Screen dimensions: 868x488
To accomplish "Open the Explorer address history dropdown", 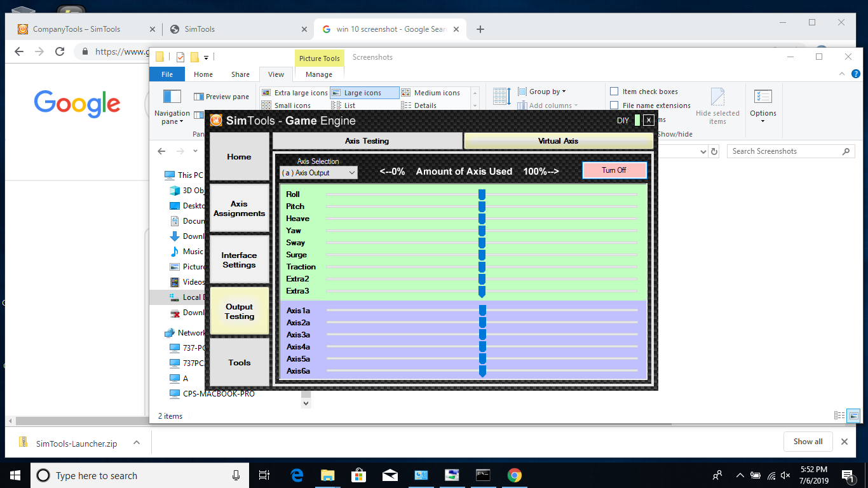I will (x=703, y=151).
